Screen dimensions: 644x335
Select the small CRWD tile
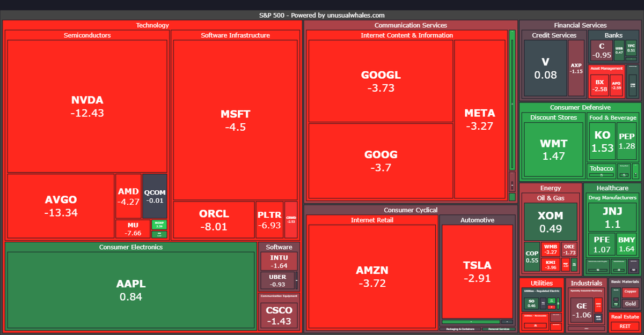tap(291, 220)
